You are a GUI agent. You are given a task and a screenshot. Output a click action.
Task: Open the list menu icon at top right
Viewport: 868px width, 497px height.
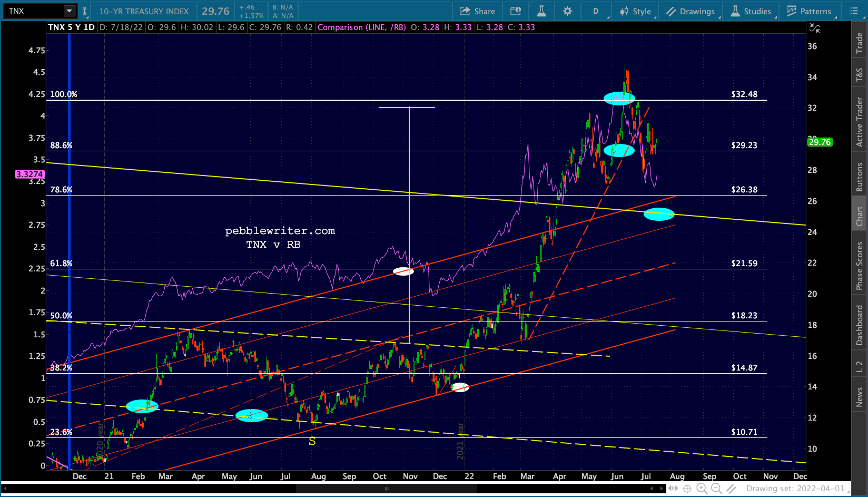click(854, 11)
